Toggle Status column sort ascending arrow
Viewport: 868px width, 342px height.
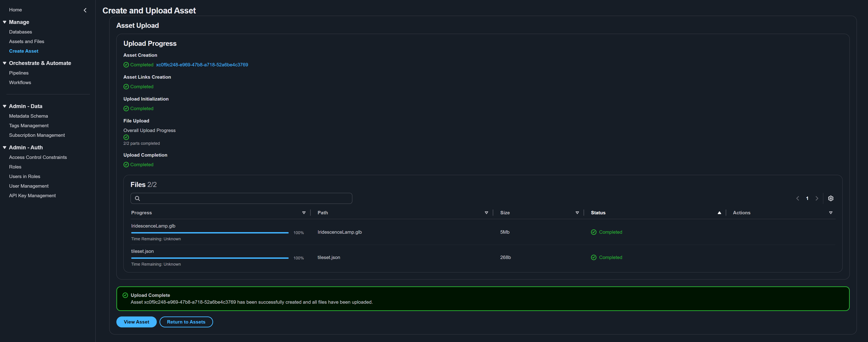(x=719, y=213)
